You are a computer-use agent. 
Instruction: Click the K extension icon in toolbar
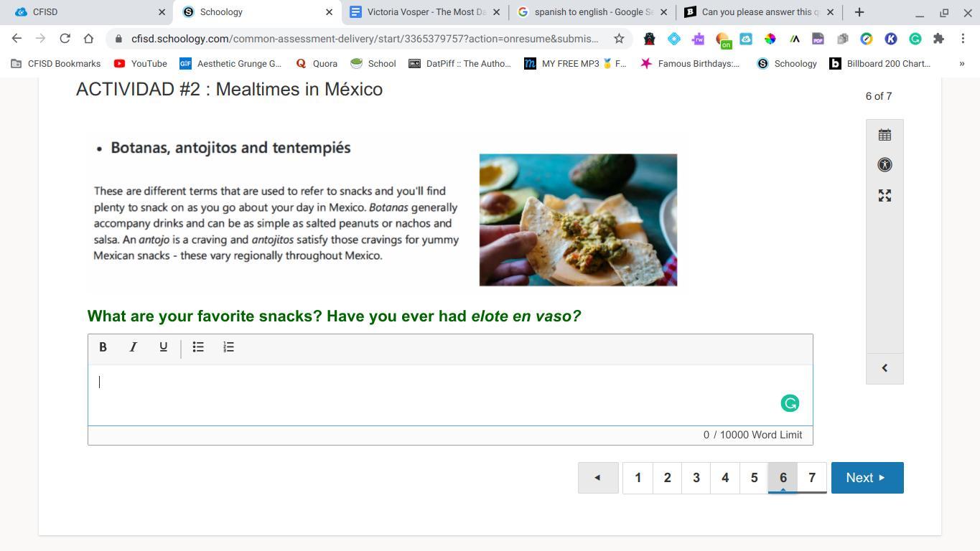tap(891, 39)
